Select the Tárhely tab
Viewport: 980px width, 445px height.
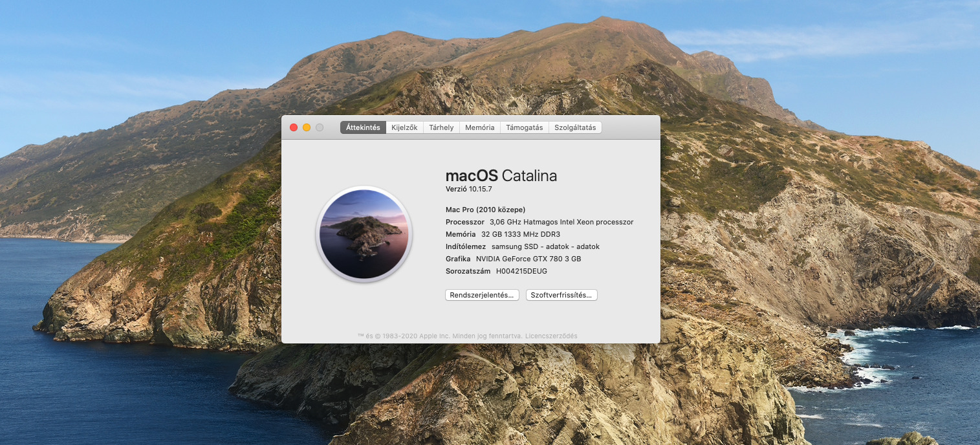pos(441,127)
